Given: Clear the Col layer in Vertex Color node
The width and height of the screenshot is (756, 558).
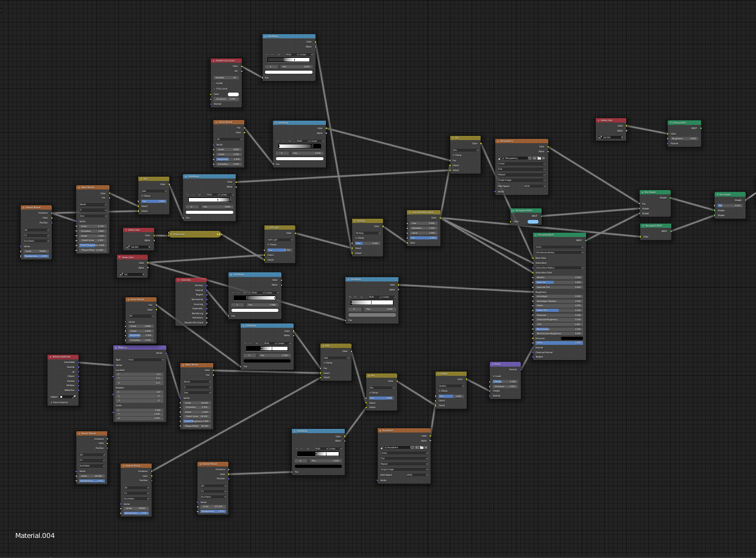Looking at the screenshot, I should tap(143, 274).
